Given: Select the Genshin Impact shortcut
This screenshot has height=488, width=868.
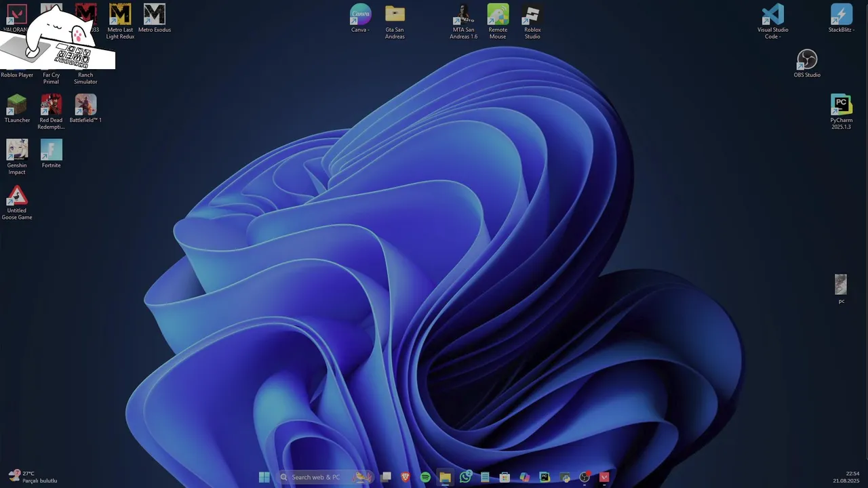Looking at the screenshot, I should click(x=17, y=157).
